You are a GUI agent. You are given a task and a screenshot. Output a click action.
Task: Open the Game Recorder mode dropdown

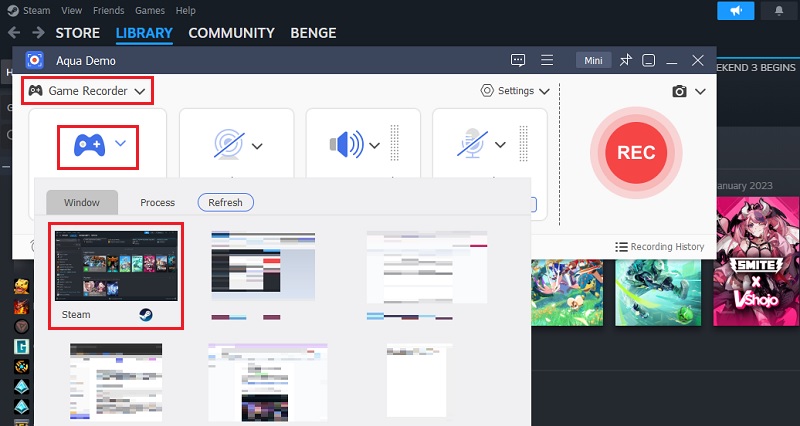pos(87,91)
